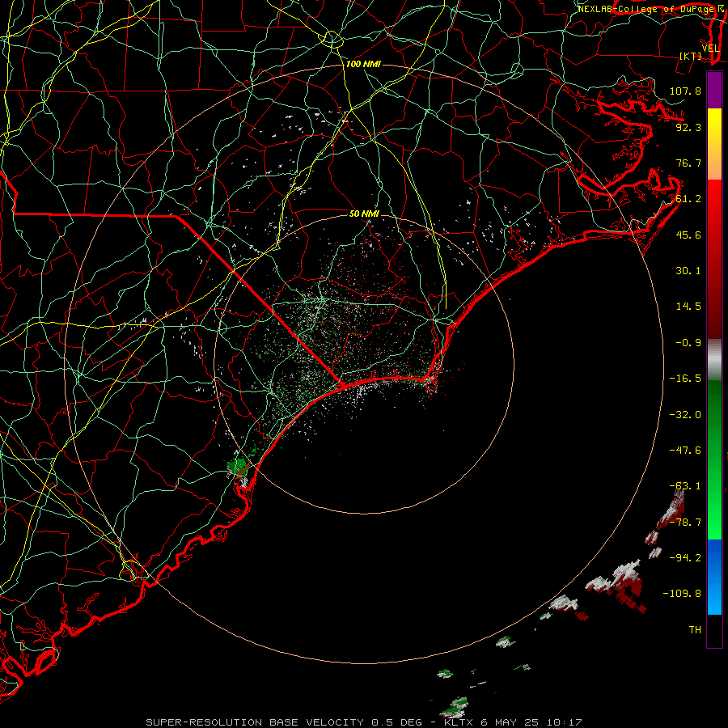728x728 pixels.
Task: Click the -109.8 velocity scale value
Action: (x=682, y=594)
